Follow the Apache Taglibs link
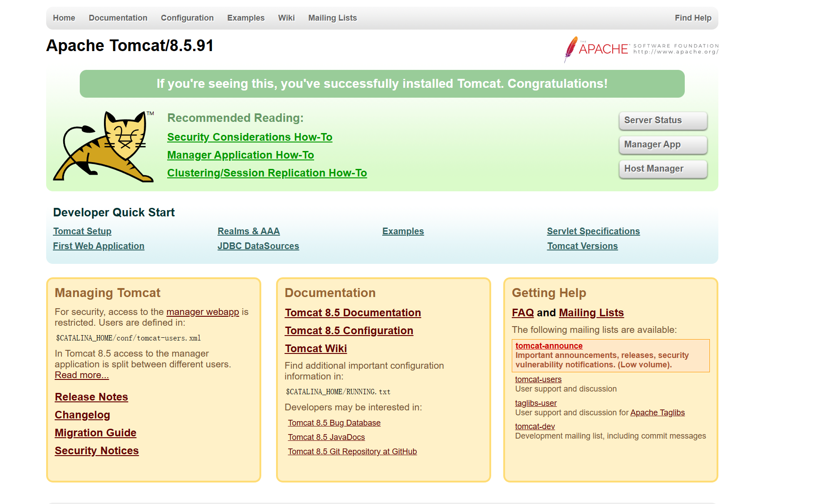This screenshot has height=504, width=821. [657, 413]
